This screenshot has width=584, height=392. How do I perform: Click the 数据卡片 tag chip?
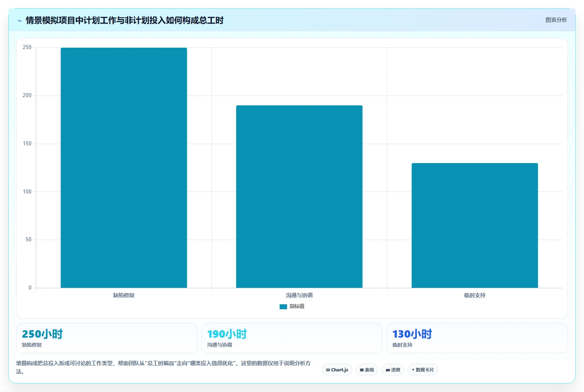(423, 370)
